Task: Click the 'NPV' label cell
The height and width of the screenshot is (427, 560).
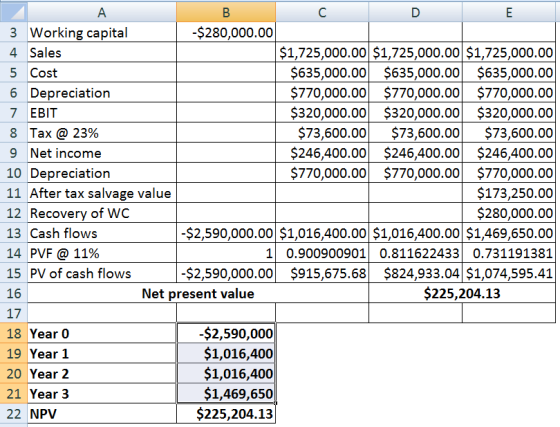Action: click(x=102, y=414)
